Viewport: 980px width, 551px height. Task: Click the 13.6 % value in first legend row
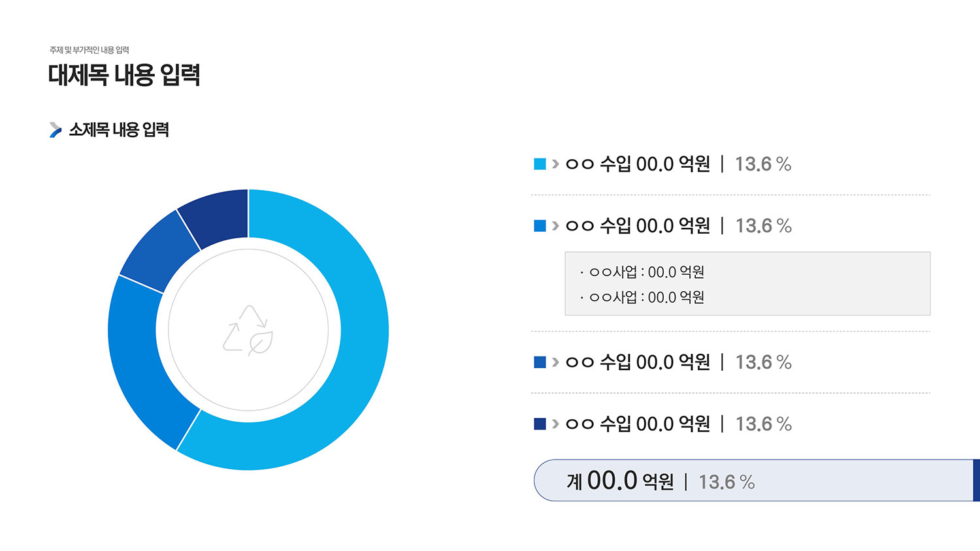[763, 164]
